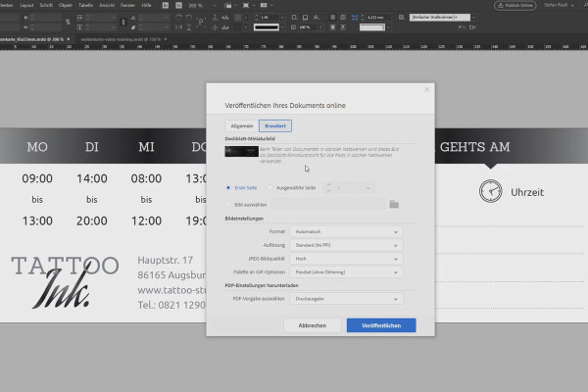
Task: Click the text wrap icon left of 4,233 mm
Action: [x=343, y=18]
